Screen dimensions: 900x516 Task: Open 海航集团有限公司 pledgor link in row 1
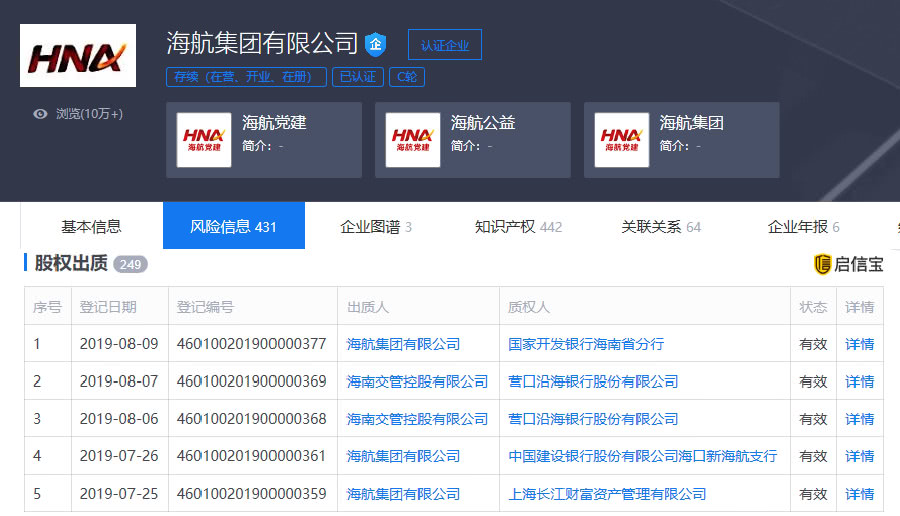tap(404, 344)
